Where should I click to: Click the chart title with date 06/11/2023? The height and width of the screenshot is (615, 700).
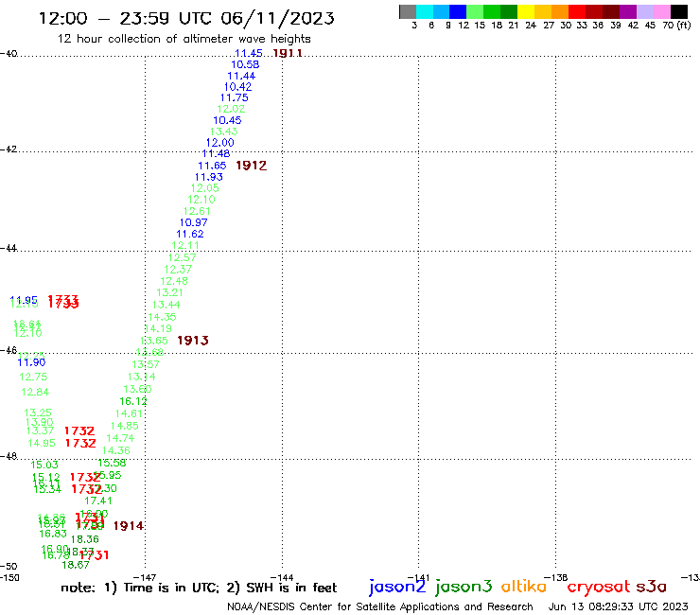(186, 18)
